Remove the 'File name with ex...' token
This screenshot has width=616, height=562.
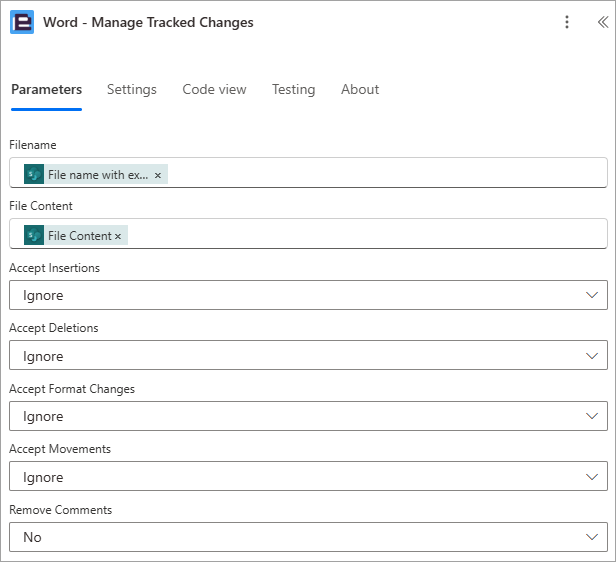158,175
